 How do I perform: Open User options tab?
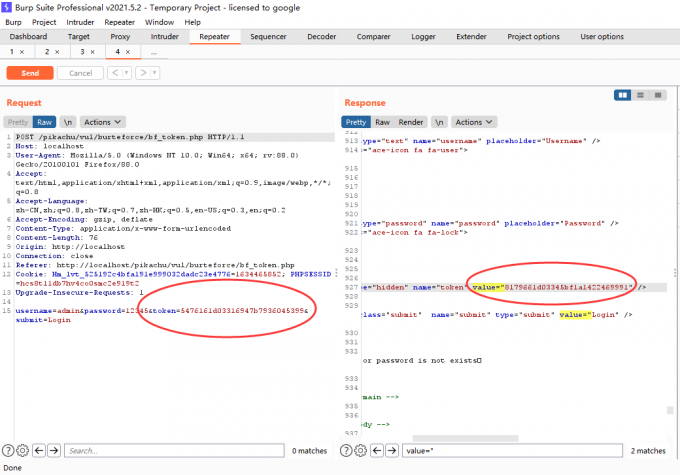coord(602,37)
